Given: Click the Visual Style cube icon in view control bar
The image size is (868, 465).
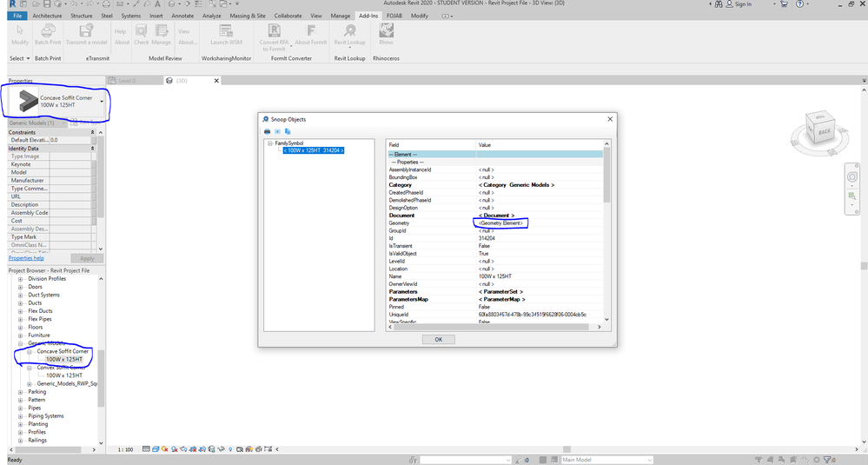Looking at the screenshot, I should [x=156, y=449].
